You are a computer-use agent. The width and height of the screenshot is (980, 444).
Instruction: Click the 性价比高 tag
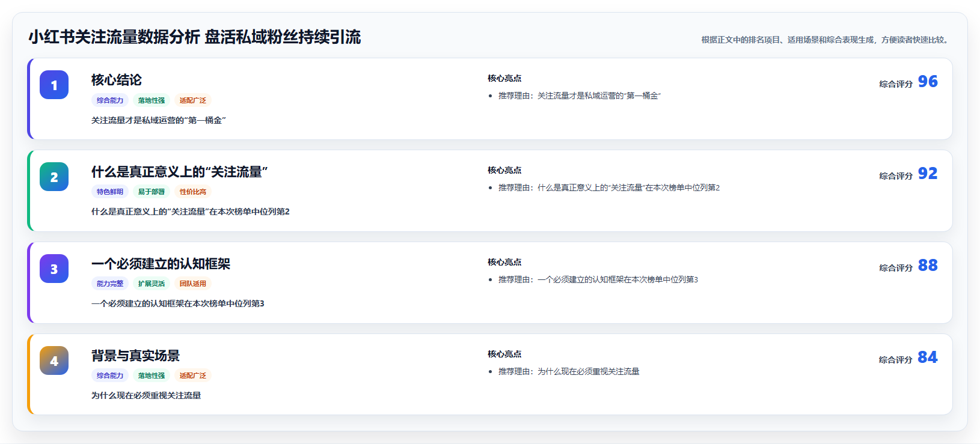click(x=193, y=192)
